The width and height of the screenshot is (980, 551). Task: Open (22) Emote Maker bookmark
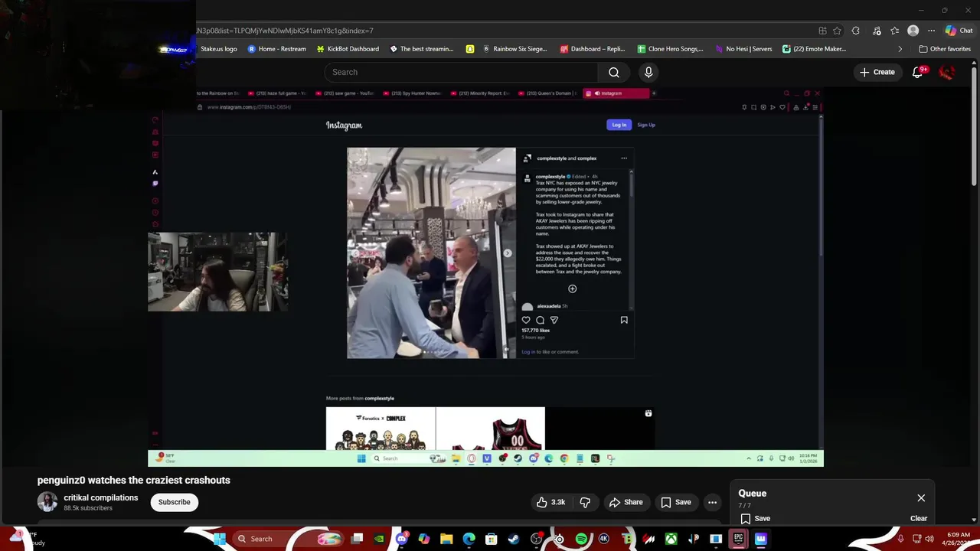pos(814,49)
